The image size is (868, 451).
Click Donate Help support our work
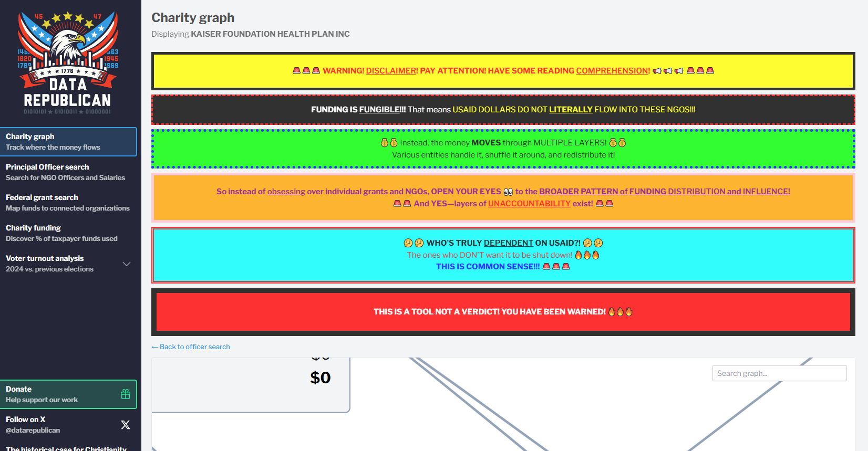coord(68,394)
